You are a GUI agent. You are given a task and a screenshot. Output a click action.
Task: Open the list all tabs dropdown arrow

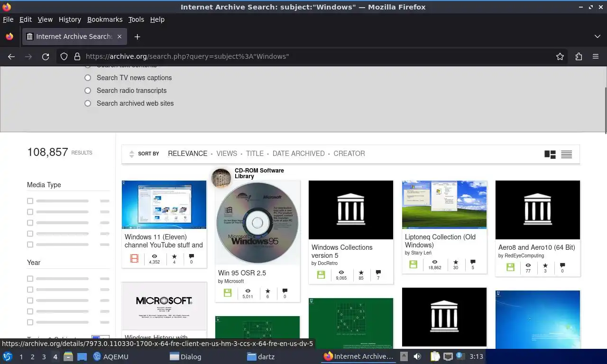coord(597,36)
